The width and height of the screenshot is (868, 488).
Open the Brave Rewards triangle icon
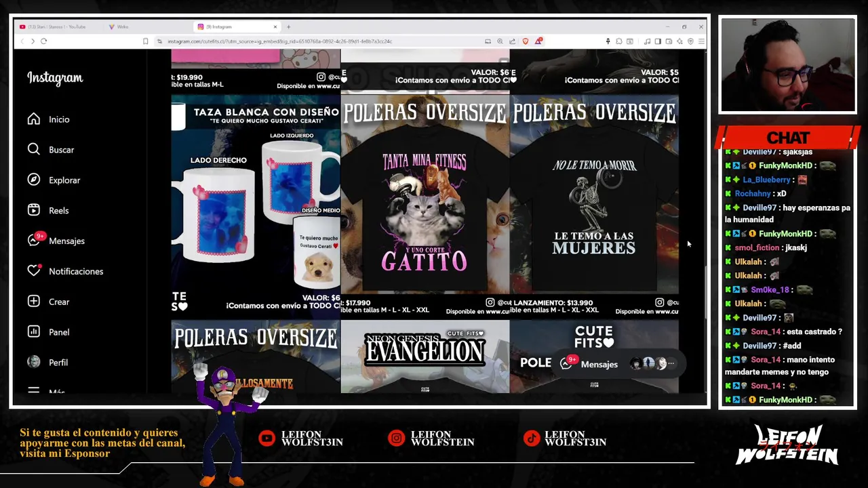(x=538, y=41)
